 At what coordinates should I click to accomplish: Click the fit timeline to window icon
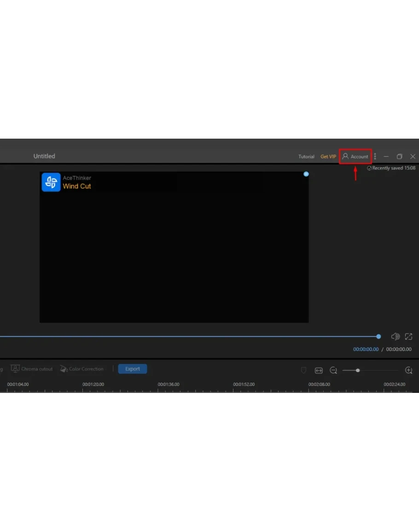pyautogui.click(x=319, y=370)
